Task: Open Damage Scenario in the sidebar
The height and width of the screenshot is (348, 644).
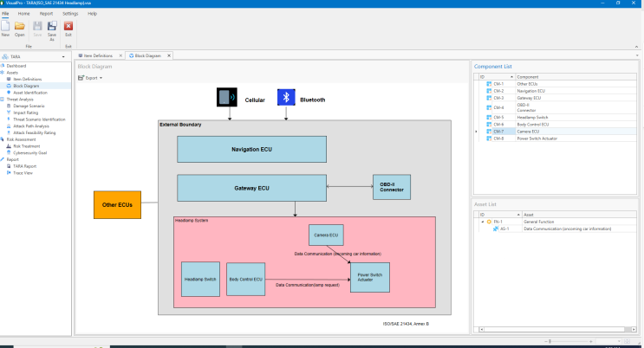Action: [x=30, y=106]
